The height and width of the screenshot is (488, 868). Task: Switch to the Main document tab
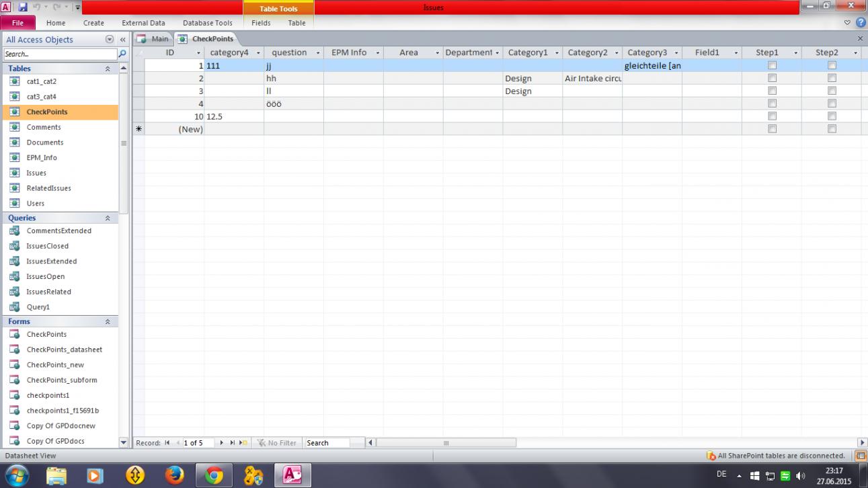tap(153, 39)
